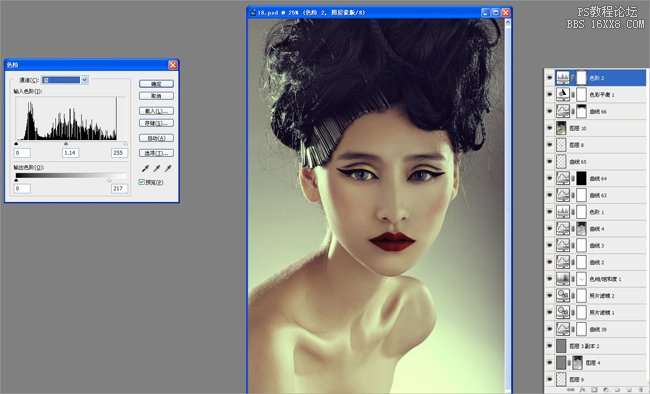Select the black point eyedropper in Levels

coord(145,168)
